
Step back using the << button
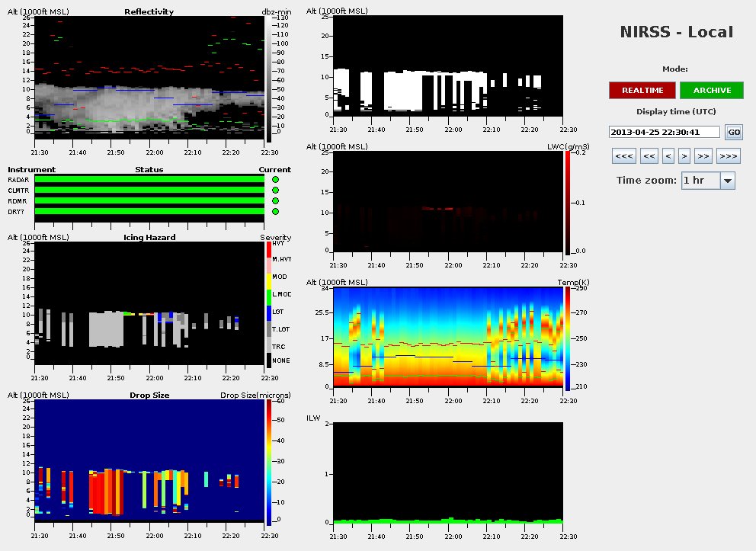pyautogui.click(x=649, y=157)
